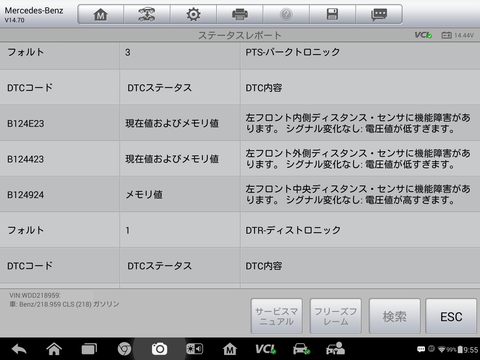Check Wi-Fi status in system tray
The height and width of the screenshot is (360, 480).
point(442,349)
